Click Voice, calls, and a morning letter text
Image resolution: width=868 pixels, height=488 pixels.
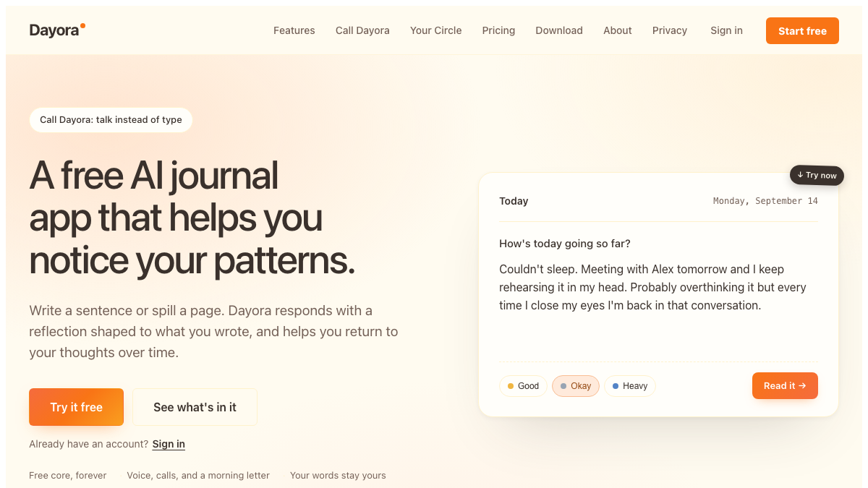(198, 475)
